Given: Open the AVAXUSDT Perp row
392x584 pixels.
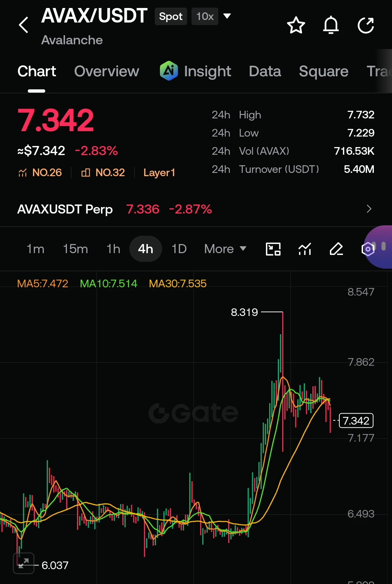Looking at the screenshot, I should tap(196, 209).
